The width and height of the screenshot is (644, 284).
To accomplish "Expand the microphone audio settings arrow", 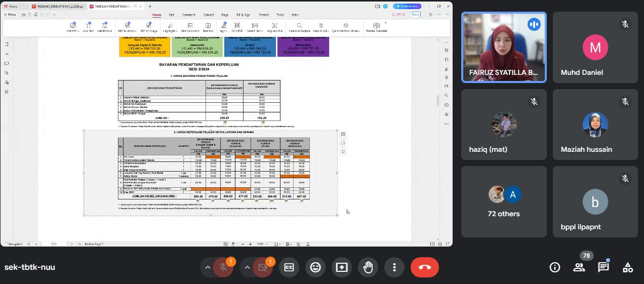I will coord(207,267).
